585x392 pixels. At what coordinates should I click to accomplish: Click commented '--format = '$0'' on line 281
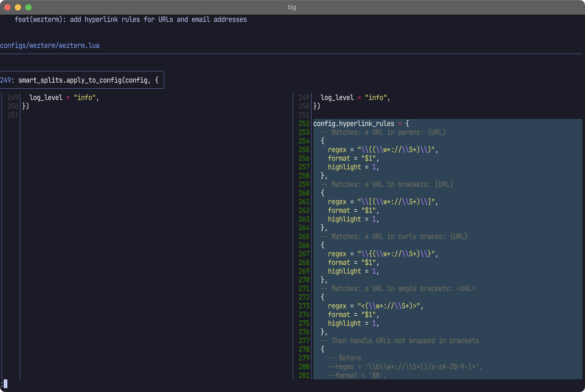[x=357, y=375]
